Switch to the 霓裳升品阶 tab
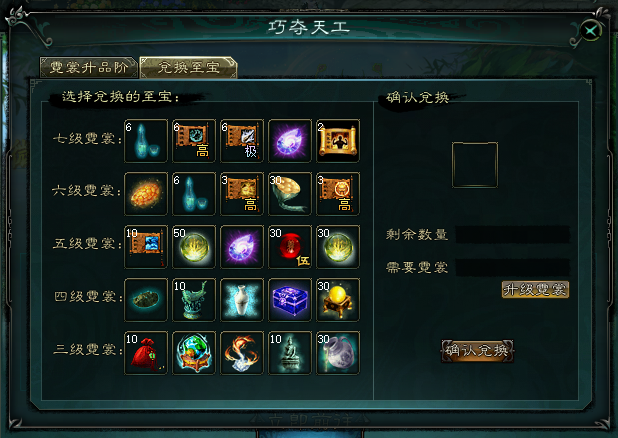The height and width of the screenshot is (438, 618). coord(89,67)
